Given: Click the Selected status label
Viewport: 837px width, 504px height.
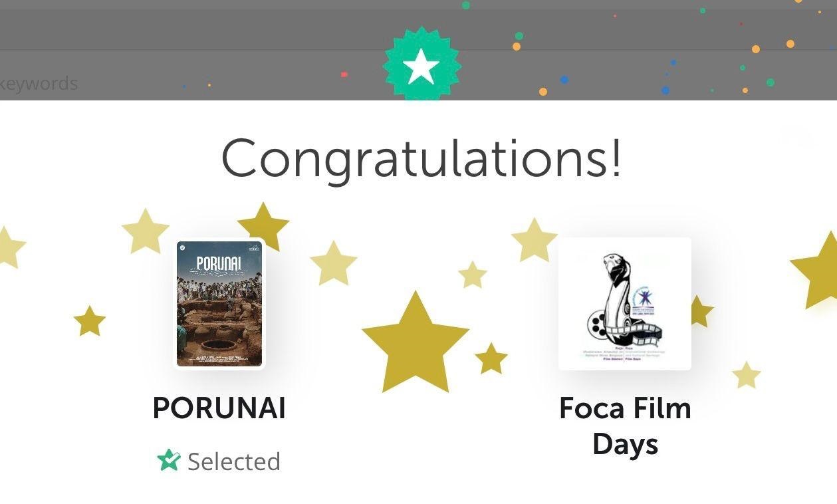Looking at the screenshot, I should [234, 461].
